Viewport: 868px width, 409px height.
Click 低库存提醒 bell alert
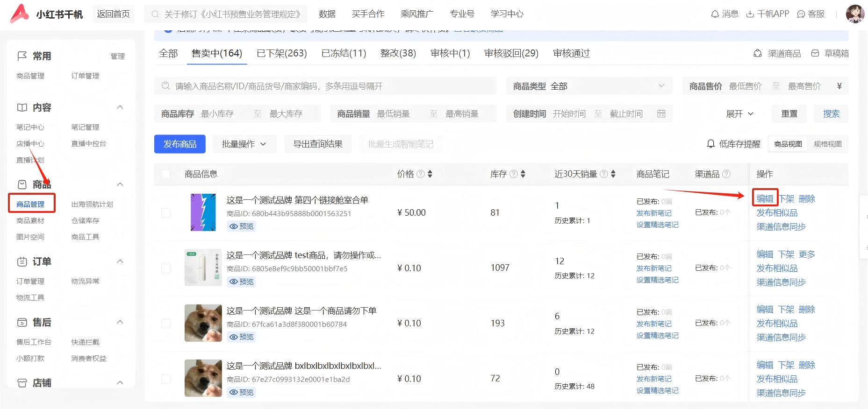coord(710,144)
